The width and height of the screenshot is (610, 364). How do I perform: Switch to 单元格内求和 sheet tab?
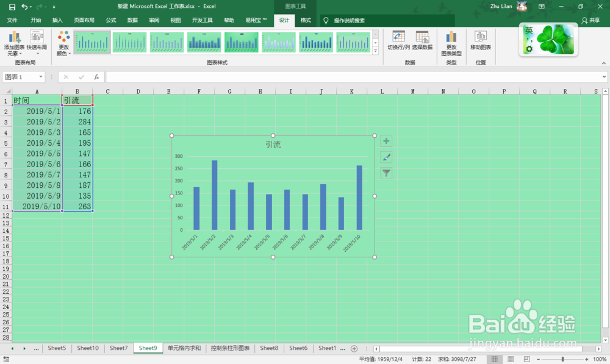(x=184, y=348)
